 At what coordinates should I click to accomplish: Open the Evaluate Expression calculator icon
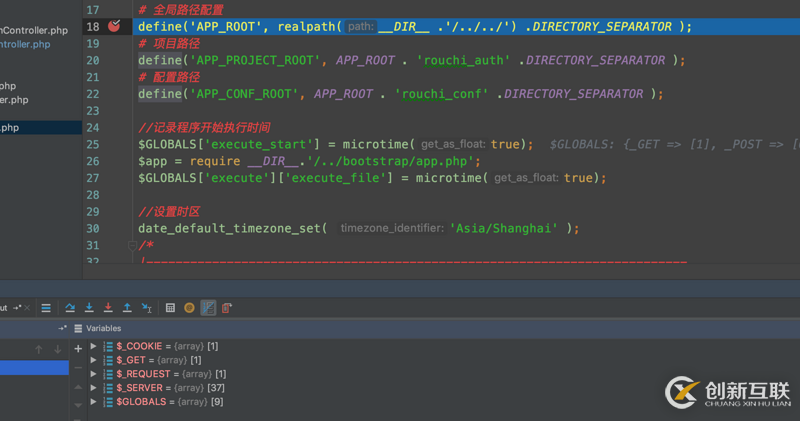pos(170,308)
